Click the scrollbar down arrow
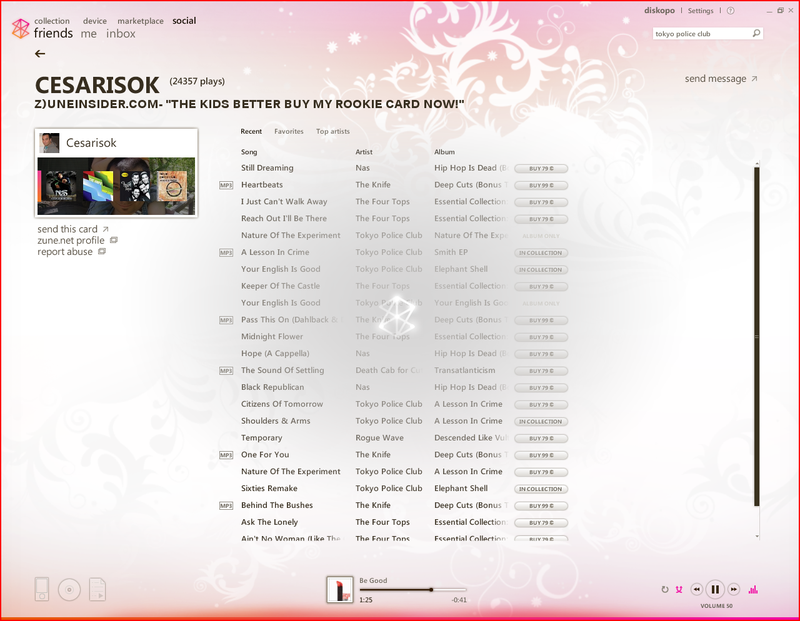Screen dimensions: 800x621 [x=757, y=536]
